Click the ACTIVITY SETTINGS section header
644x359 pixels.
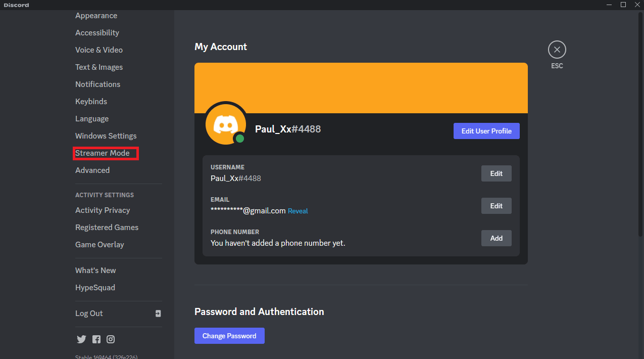point(105,195)
